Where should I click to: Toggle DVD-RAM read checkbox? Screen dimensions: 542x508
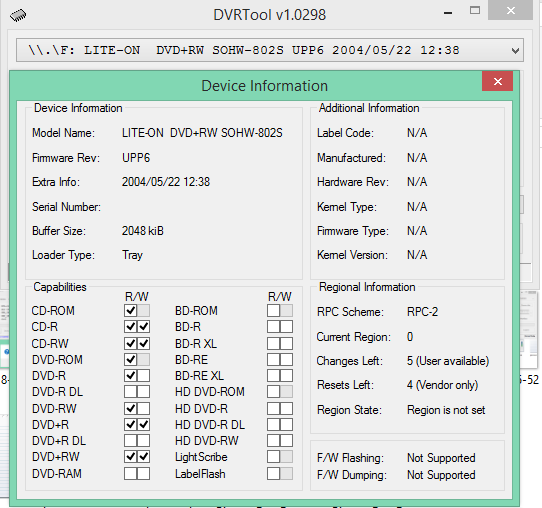[x=131, y=473]
